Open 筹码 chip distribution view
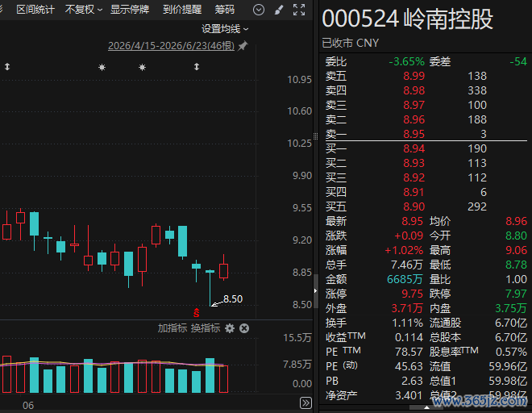532x413 pixels. 225,10
